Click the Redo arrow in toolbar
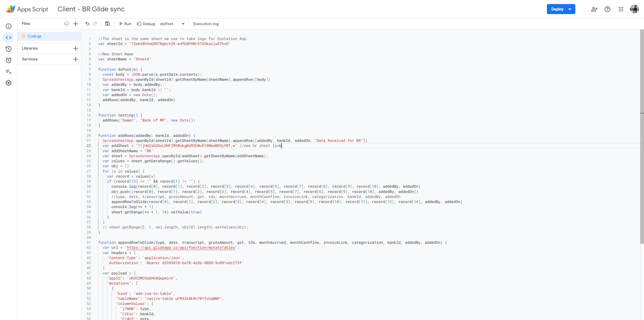The width and height of the screenshot is (644, 320). coord(95,24)
